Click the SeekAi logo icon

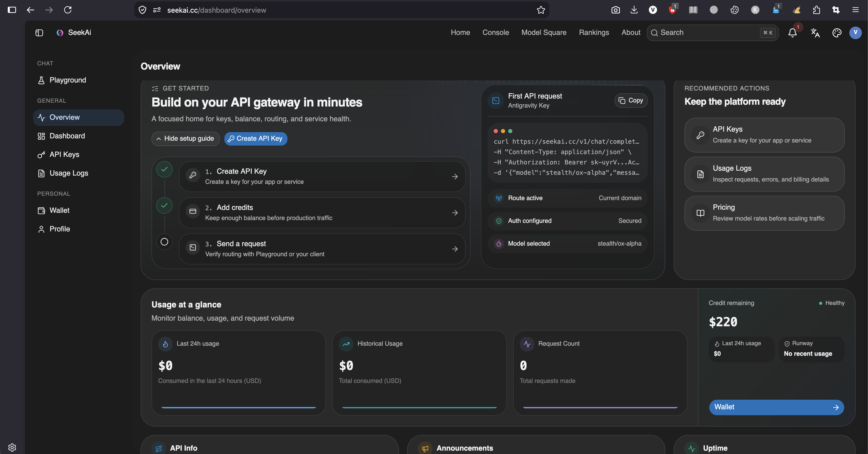tap(60, 33)
